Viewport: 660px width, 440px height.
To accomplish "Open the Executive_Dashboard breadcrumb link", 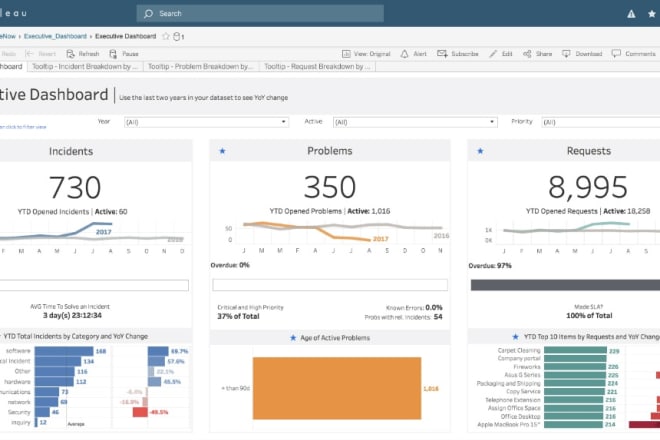I will coord(55,36).
